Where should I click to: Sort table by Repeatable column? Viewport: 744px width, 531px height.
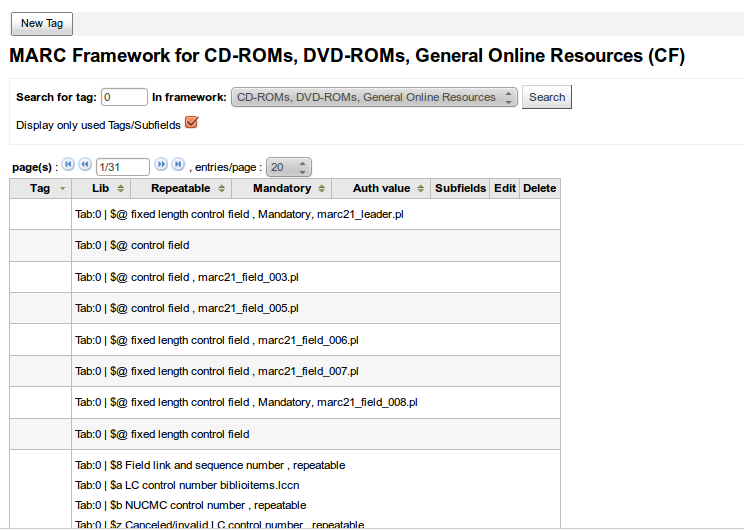point(187,188)
